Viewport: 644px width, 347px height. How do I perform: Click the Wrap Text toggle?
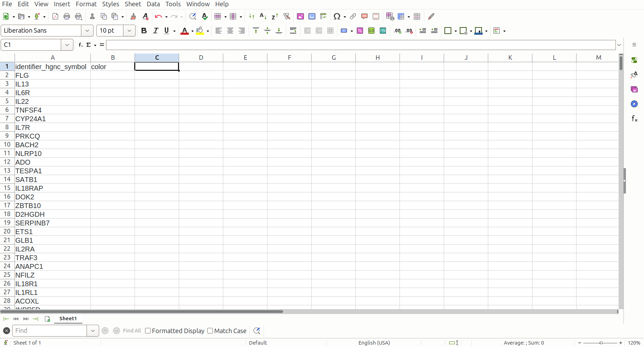tap(293, 31)
